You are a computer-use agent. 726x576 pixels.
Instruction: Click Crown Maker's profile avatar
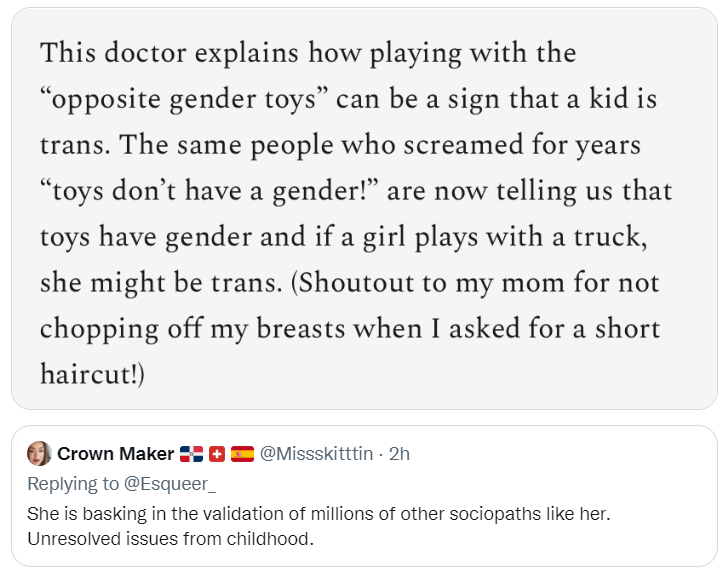pos(39,454)
